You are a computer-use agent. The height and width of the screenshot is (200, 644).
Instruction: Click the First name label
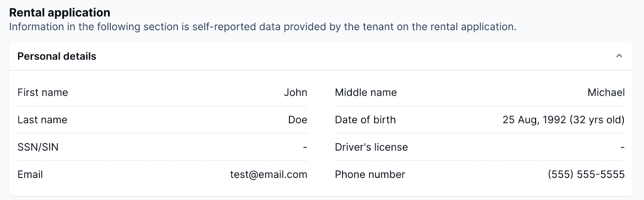click(43, 93)
